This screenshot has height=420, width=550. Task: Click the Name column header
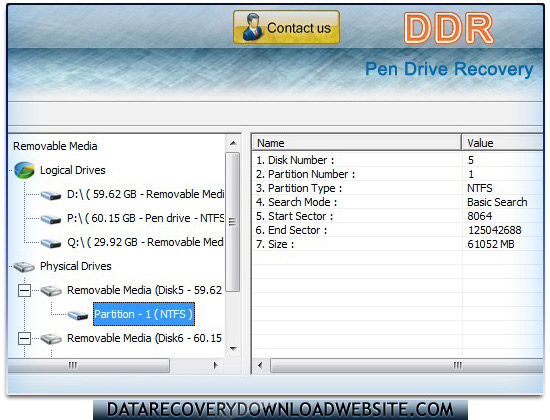[356, 143]
